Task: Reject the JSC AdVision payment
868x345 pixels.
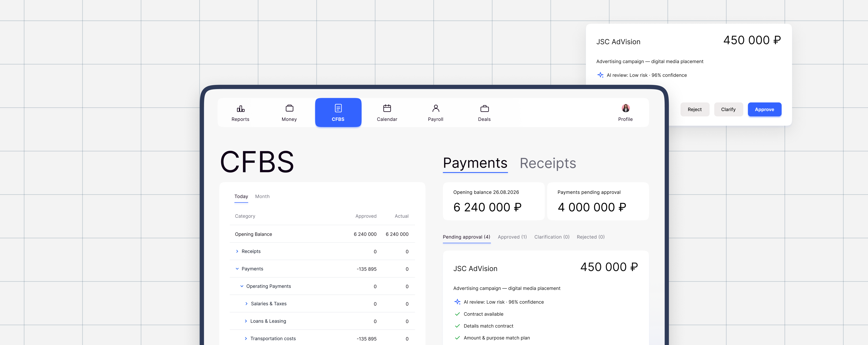Action: coord(694,109)
